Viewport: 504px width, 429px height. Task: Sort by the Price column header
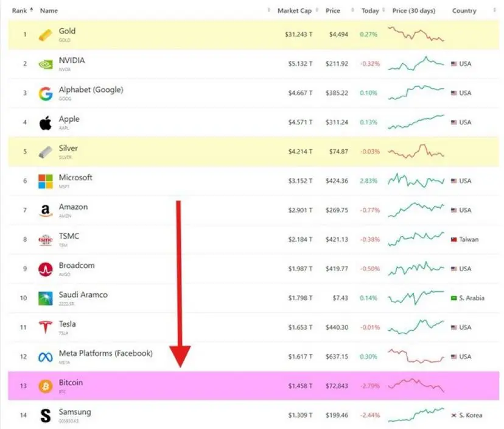tap(333, 10)
